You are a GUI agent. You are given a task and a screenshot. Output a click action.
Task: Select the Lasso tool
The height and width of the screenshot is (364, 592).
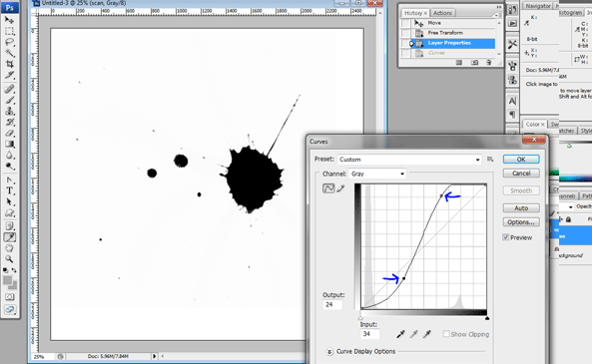[x=9, y=42]
